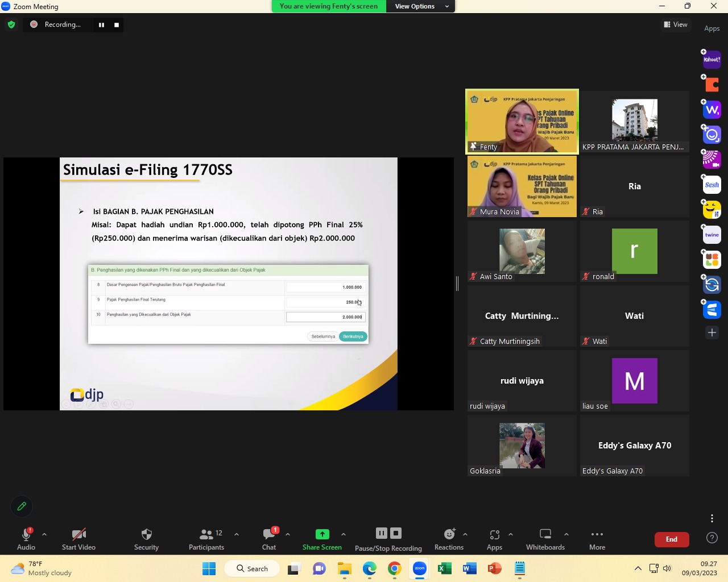Open the Security options
Screen dimensions: 728x582
coord(146,539)
